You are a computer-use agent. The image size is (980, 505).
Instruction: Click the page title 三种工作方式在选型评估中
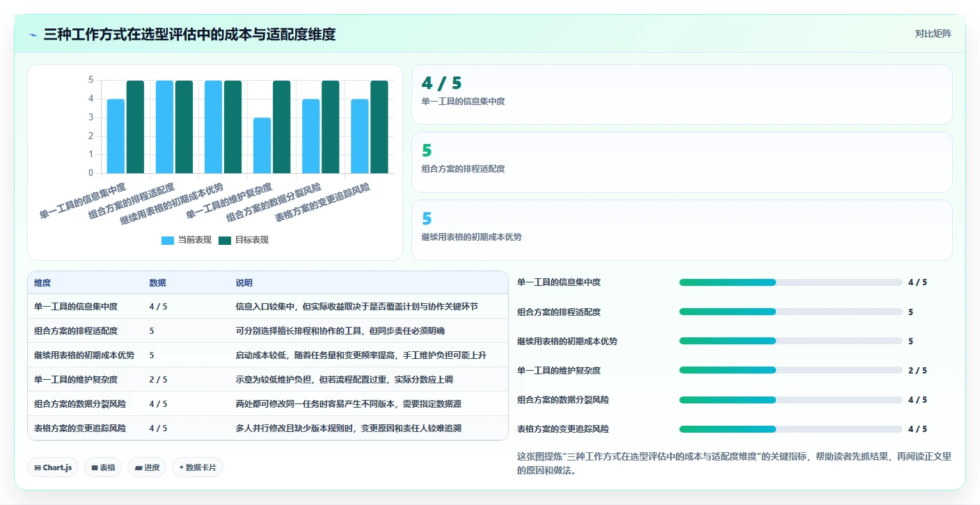click(189, 34)
